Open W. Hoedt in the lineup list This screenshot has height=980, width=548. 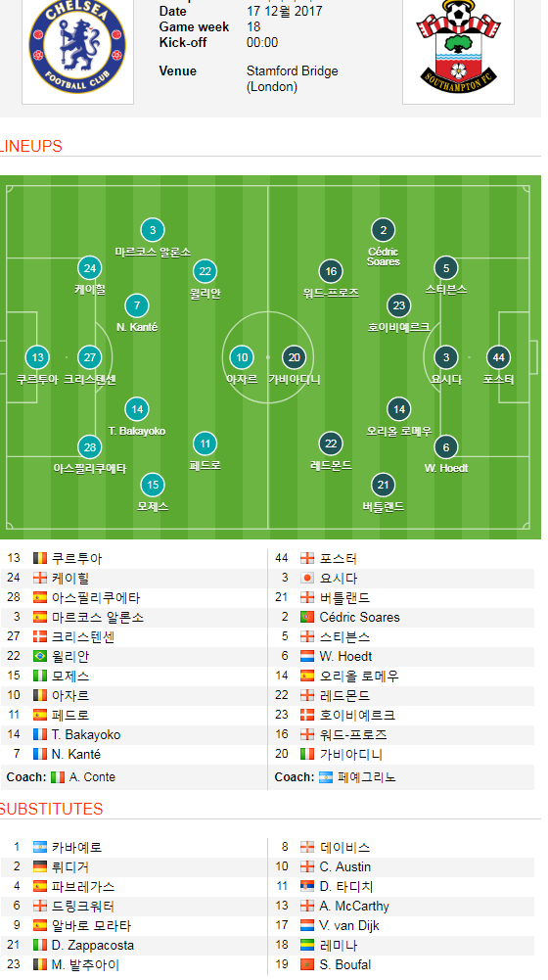pyautogui.click(x=345, y=657)
